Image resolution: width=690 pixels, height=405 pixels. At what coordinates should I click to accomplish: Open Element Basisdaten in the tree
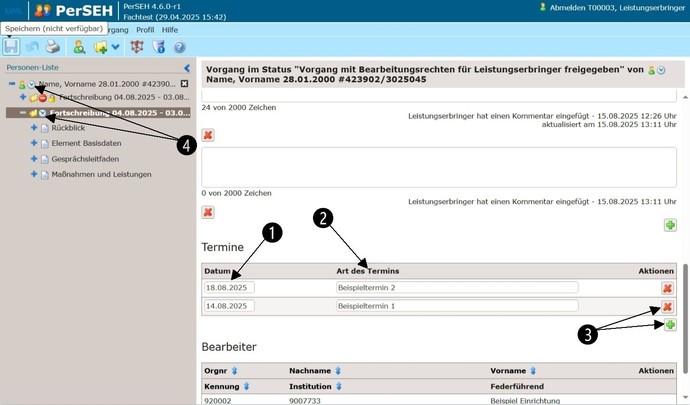pos(86,143)
